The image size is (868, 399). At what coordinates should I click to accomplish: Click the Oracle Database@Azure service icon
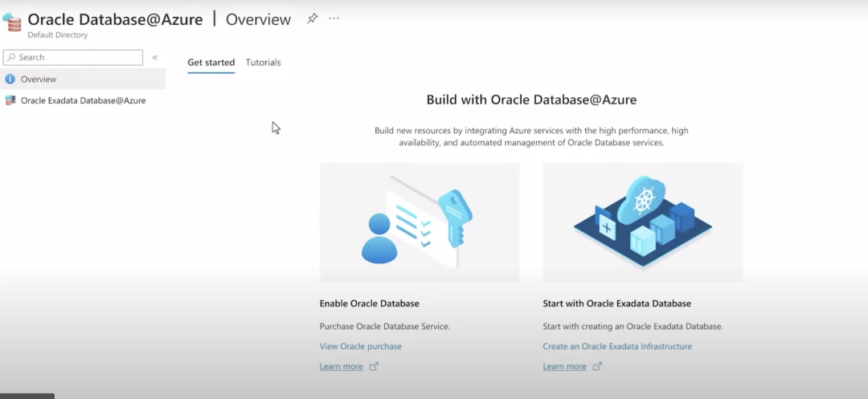(11, 22)
